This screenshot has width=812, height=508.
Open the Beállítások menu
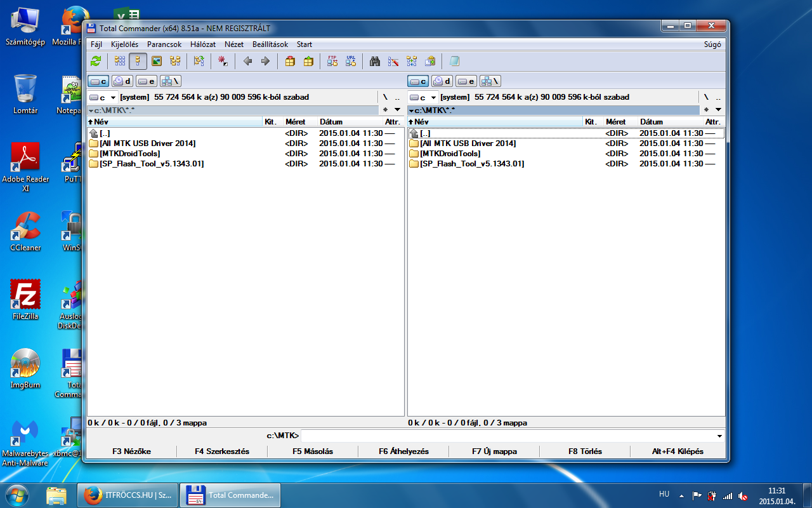point(270,44)
